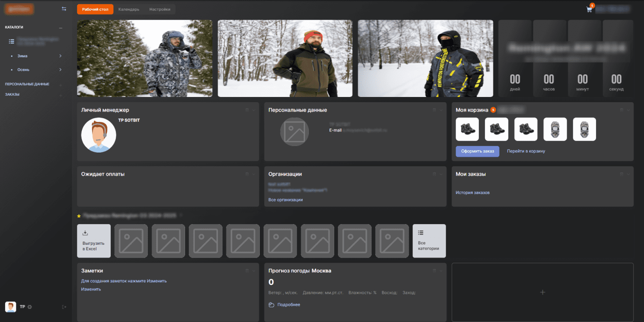Open the green jacket banner image
644x322 pixels.
tap(285, 58)
